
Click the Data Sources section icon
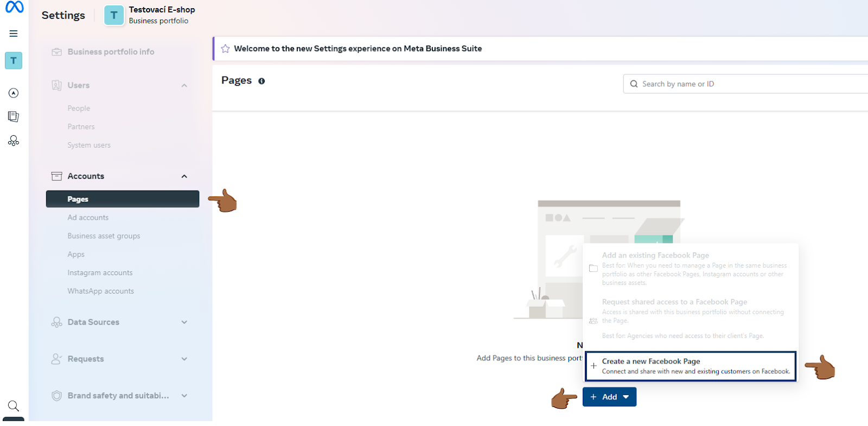pyautogui.click(x=56, y=322)
